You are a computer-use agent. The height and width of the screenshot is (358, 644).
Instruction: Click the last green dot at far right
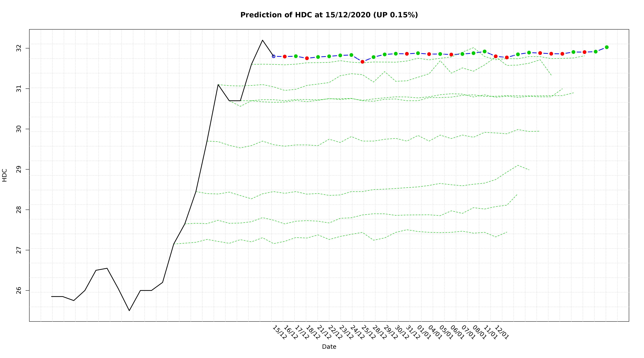[x=607, y=47]
